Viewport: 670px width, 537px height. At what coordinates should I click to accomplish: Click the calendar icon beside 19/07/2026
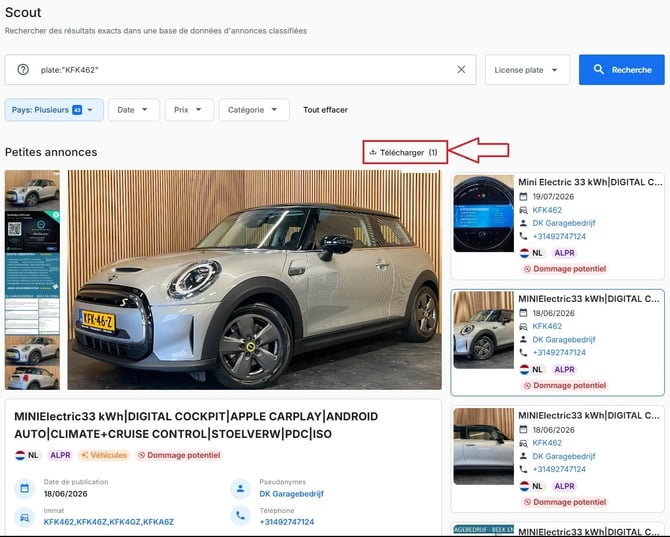pyautogui.click(x=523, y=197)
